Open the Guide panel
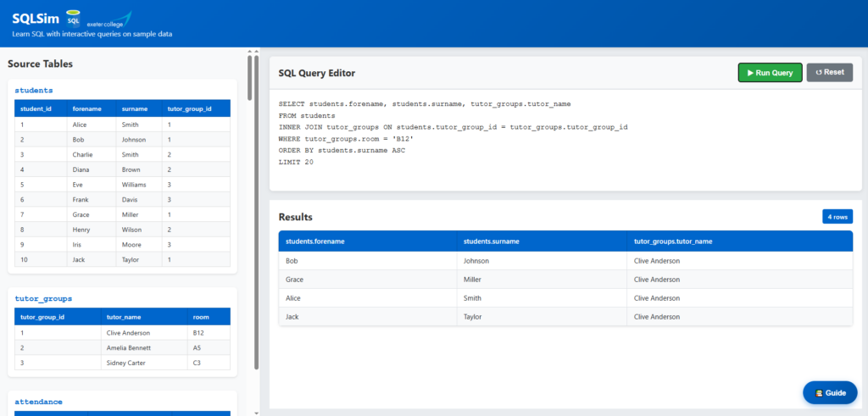Viewport: 868px width, 416px height. pos(830,393)
